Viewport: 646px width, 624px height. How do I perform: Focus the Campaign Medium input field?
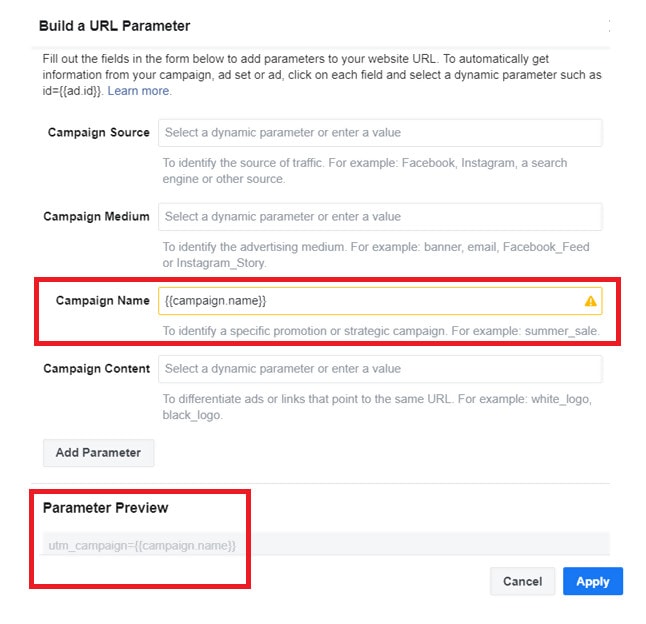[380, 217]
